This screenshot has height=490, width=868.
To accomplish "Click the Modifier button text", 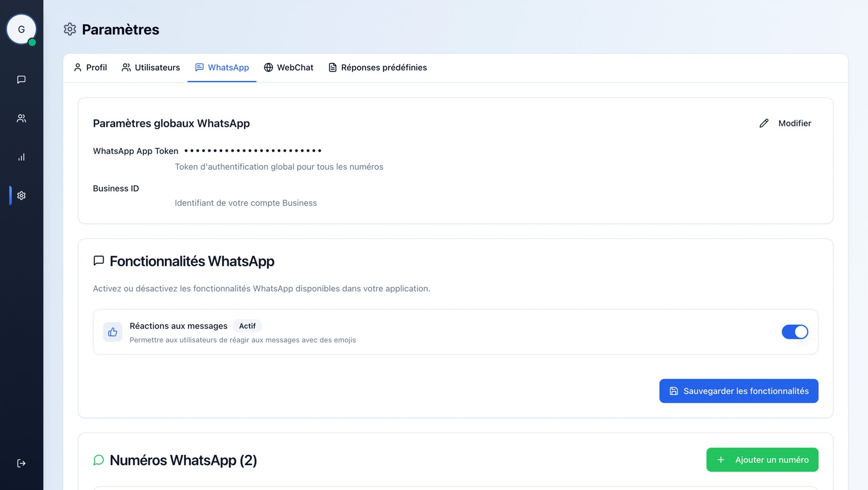I will click(794, 123).
